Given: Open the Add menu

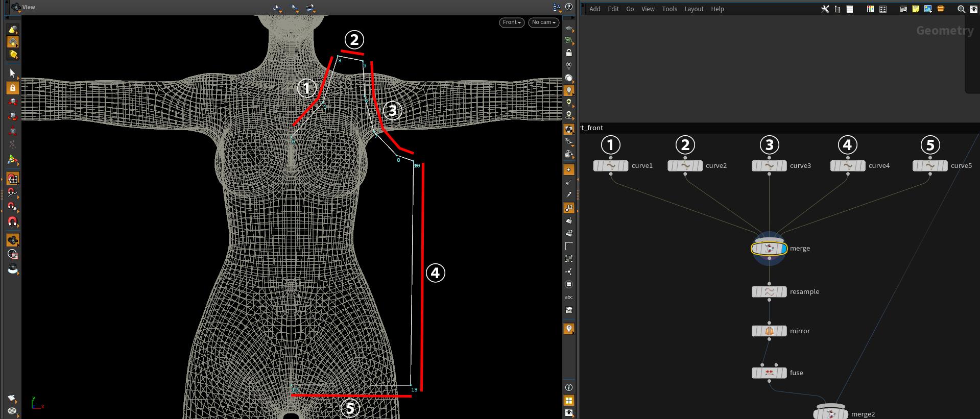Looking at the screenshot, I should [x=595, y=9].
